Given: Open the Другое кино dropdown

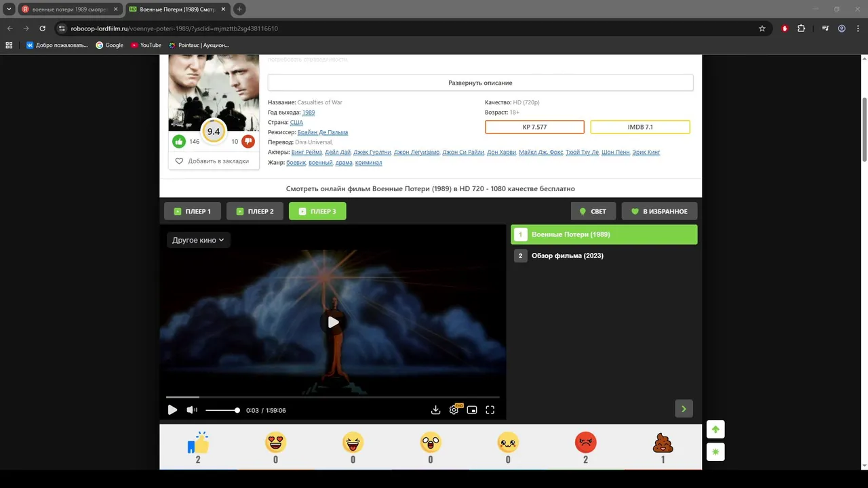Looking at the screenshot, I should [x=198, y=240].
